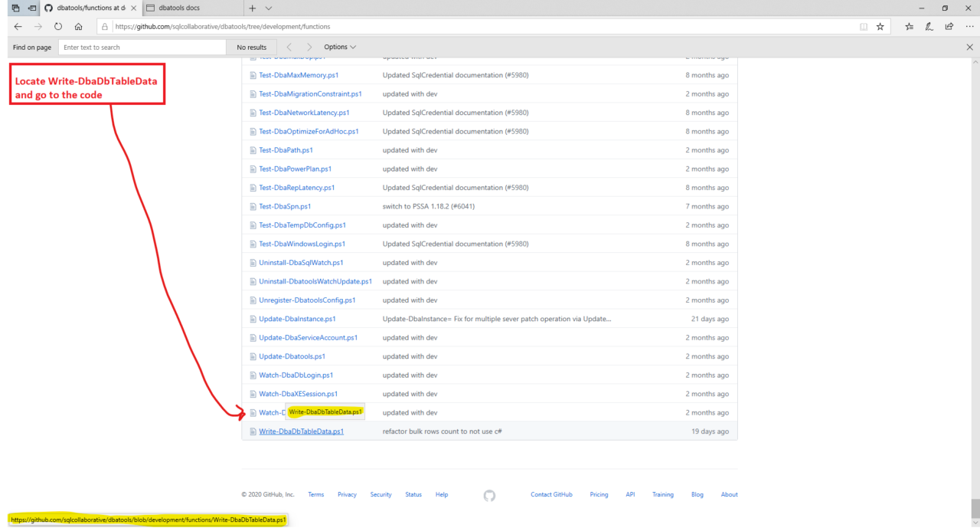Click the Training footer link

(x=663, y=495)
